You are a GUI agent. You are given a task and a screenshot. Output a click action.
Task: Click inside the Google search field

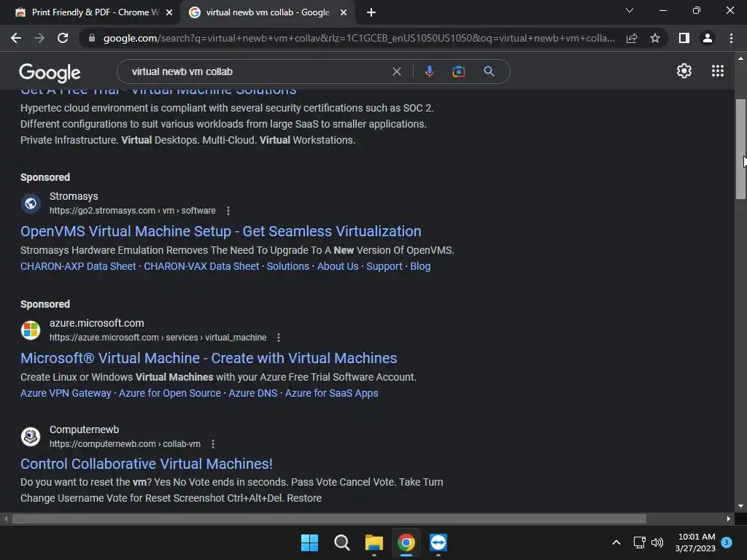click(258, 71)
